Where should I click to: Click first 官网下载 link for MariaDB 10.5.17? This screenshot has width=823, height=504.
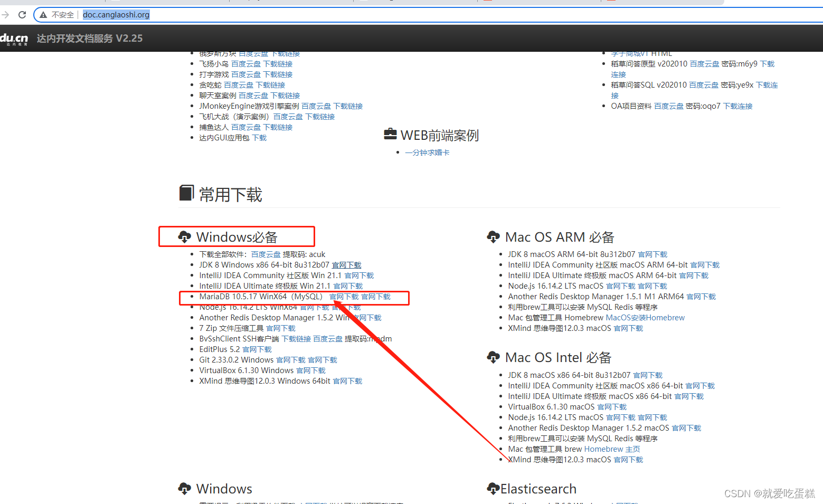344,297
